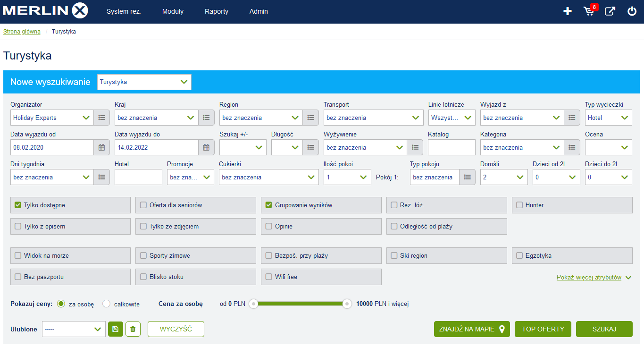The image size is (644, 347).
Task: Click minimum price slider handle
Action: (254, 304)
